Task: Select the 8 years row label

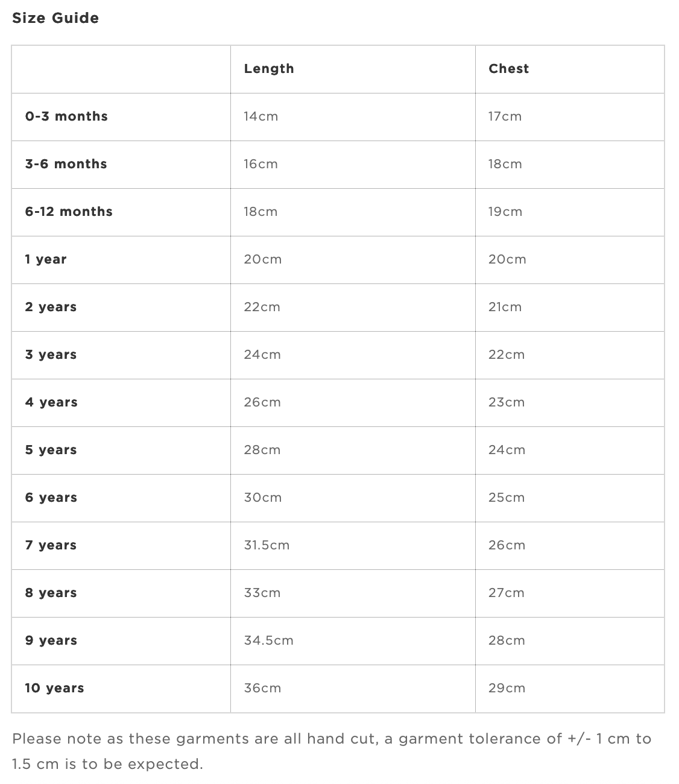Action: coord(51,593)
